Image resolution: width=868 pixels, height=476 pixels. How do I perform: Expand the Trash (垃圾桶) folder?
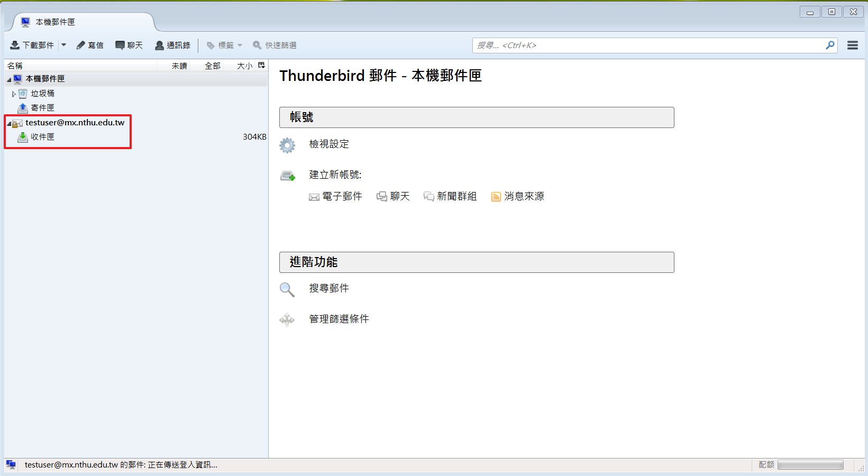pos(14,94)
